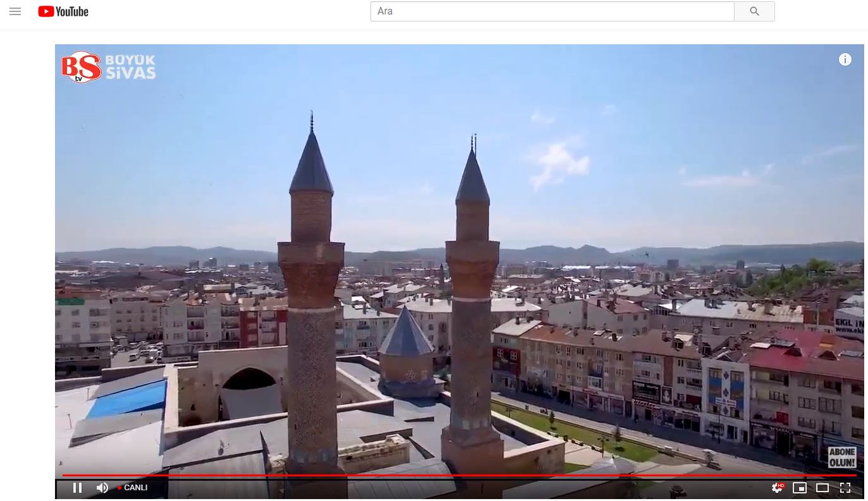
Task: Open the video info cards icon
Action: click(x=845, y=59)
